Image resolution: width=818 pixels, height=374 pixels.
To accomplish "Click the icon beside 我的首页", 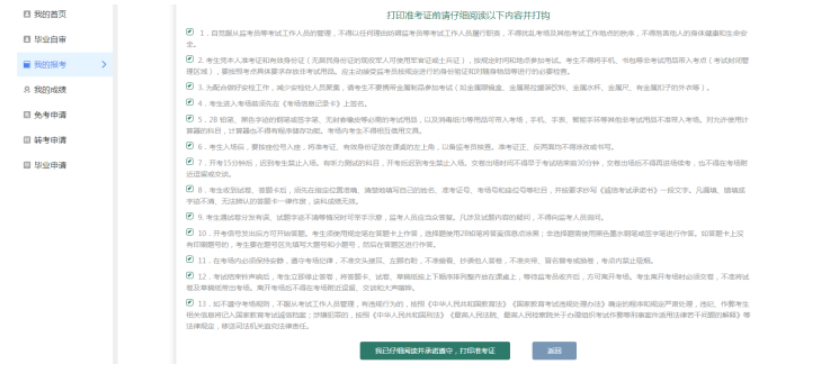I will tap(27, 14).
